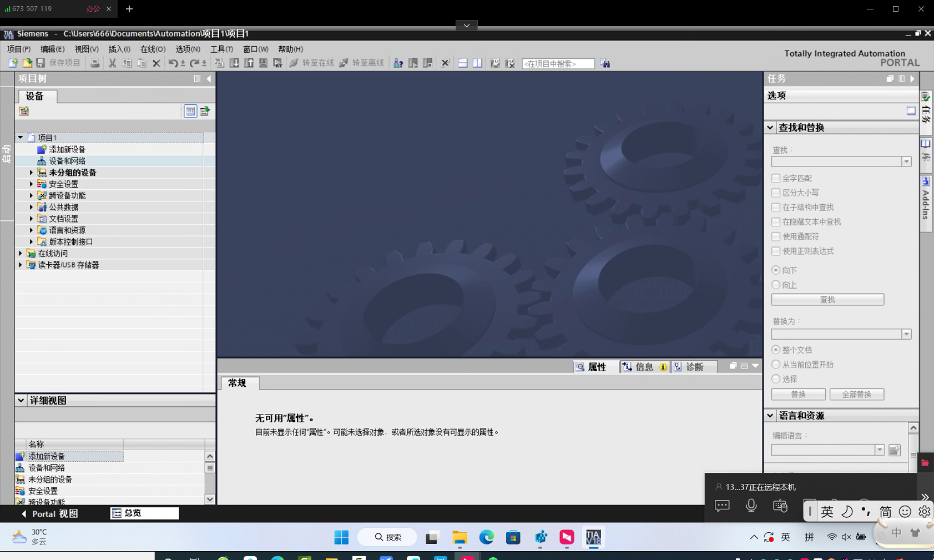Click the open project folder icon
The image size is (934, 560).
point(27,63)
